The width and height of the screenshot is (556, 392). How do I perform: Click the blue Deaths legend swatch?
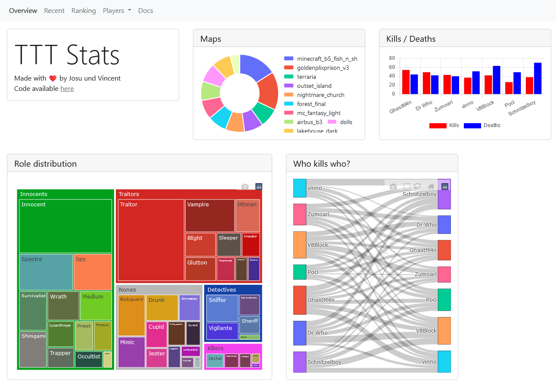(472, 125)
